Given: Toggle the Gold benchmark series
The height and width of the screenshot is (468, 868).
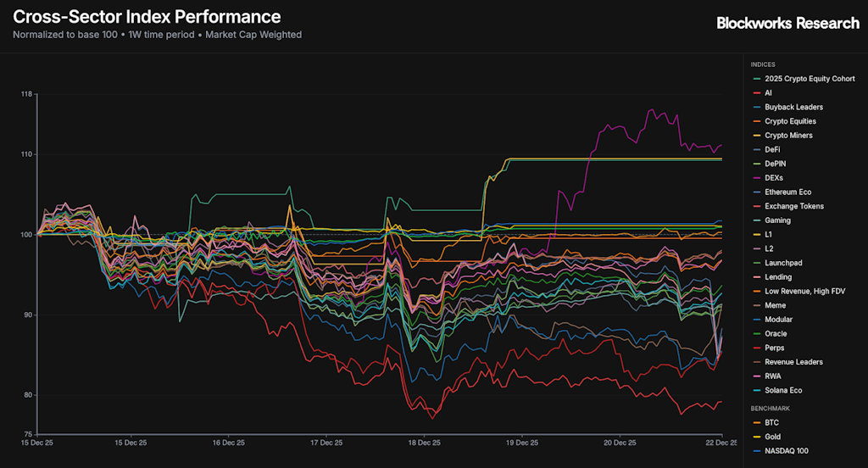Looking at the screenshot, I should 772,437.
